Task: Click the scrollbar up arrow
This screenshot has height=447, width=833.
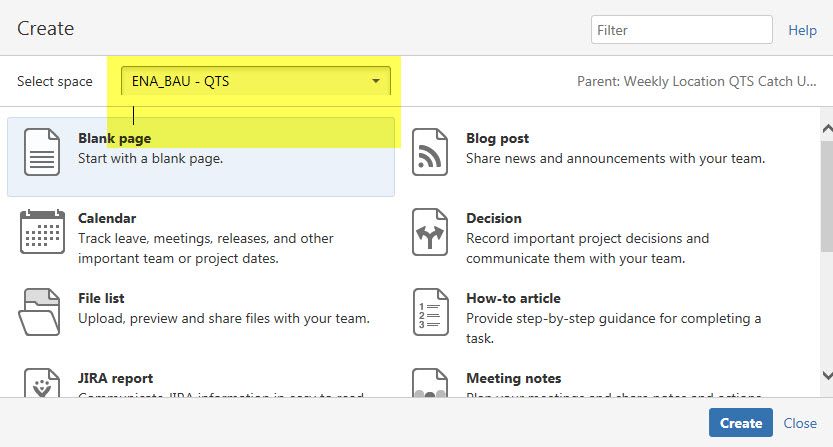Action: click(x=827, y=129)
